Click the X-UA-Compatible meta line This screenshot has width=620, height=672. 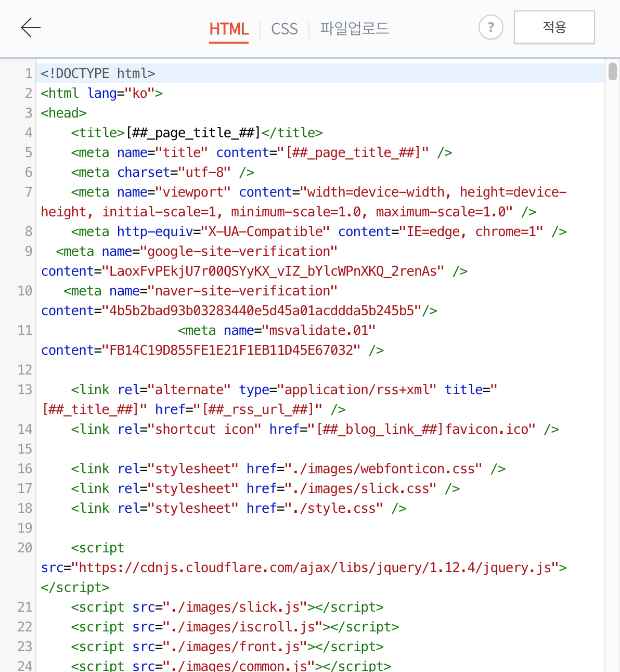click(x=319, y=231)
